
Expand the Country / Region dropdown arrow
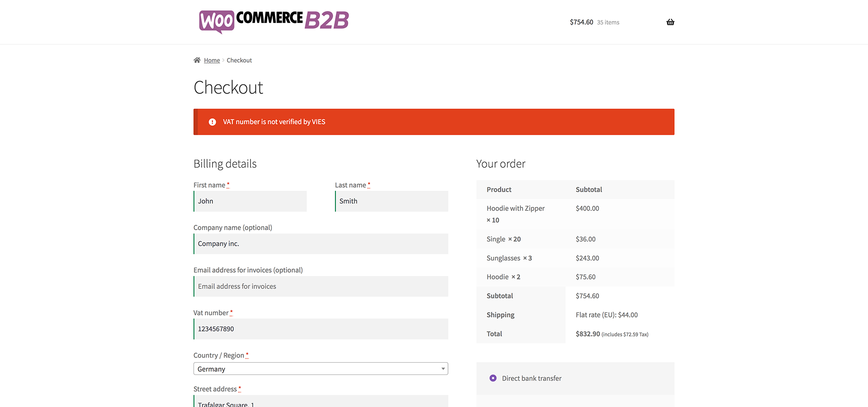[443, 369]
